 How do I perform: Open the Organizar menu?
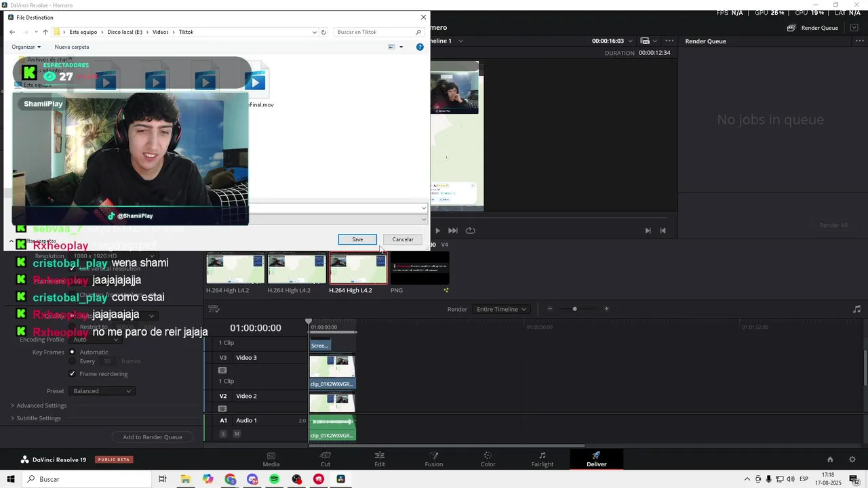pyautogui.click(x=26, y=47)
